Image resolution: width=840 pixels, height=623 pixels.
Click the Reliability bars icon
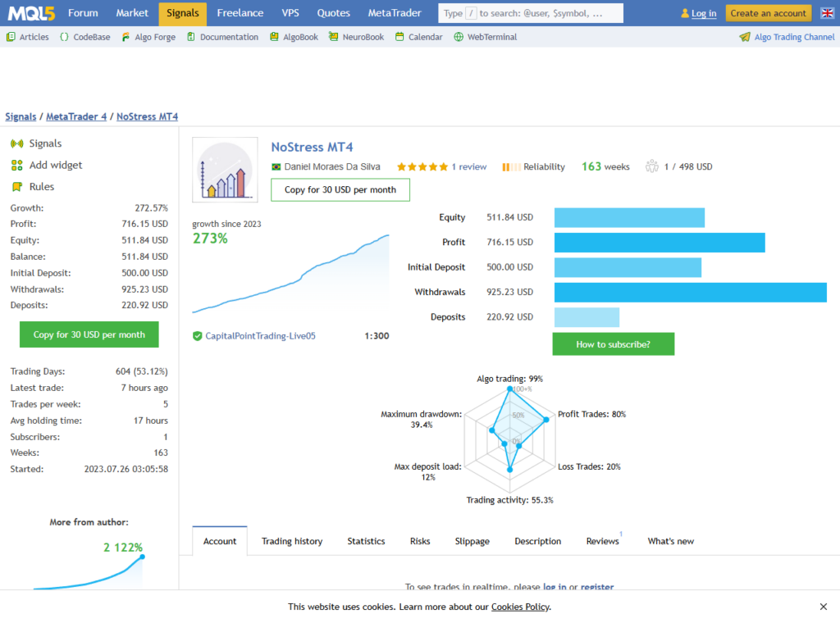pyautogui.click(x=511, y=167)
